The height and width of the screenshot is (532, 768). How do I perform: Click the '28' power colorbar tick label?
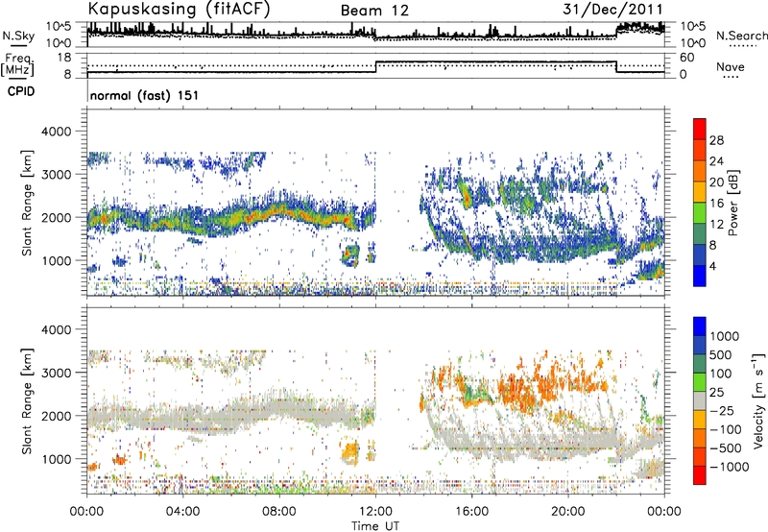coord(716,140)
